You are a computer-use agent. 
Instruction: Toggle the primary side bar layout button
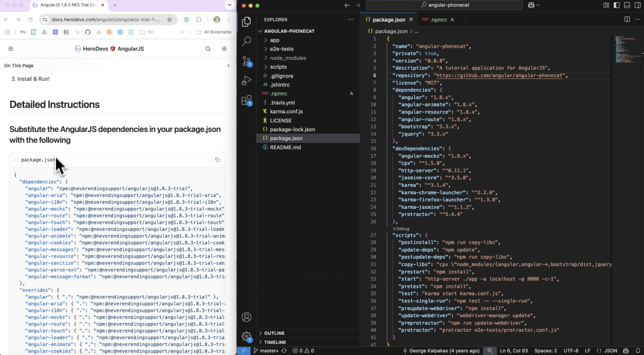pos(617,5)
